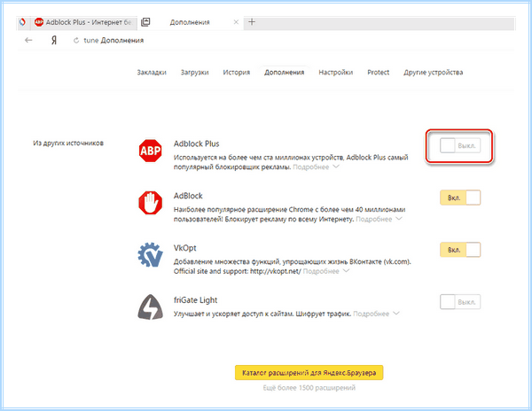Viewport: 532px width, 411px height.
Task: Go to Настройки
Action: click(x=335, y=72)
